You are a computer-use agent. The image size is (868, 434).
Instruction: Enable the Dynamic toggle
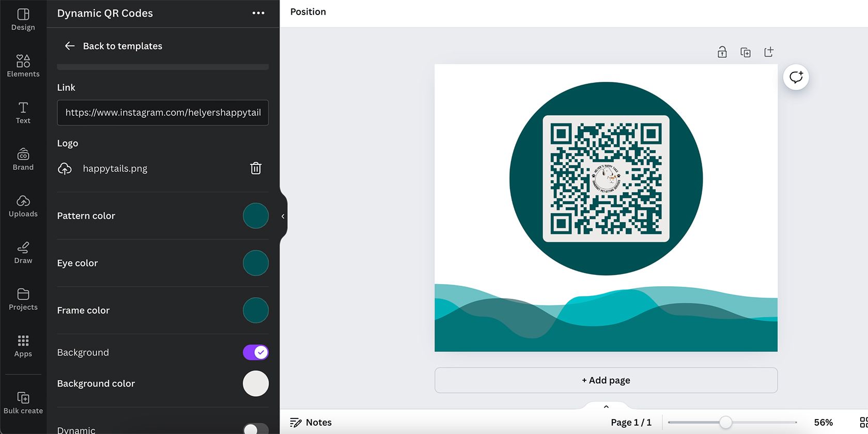[256, 429]
